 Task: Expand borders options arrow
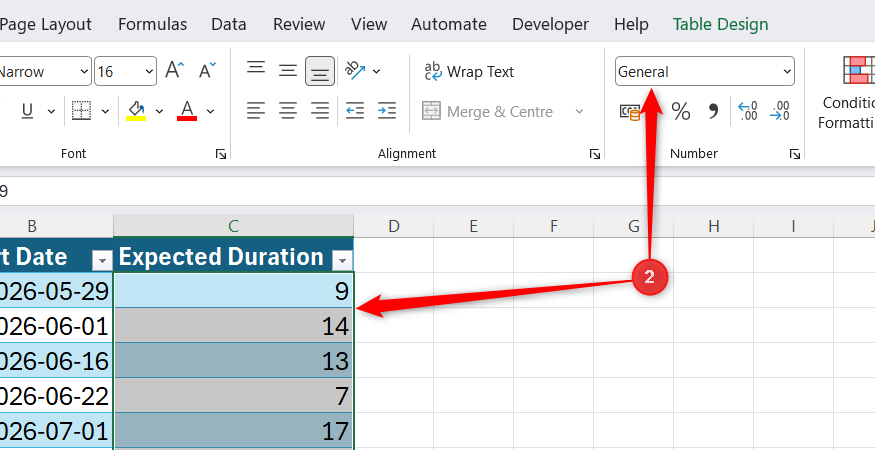pos(105,111)
